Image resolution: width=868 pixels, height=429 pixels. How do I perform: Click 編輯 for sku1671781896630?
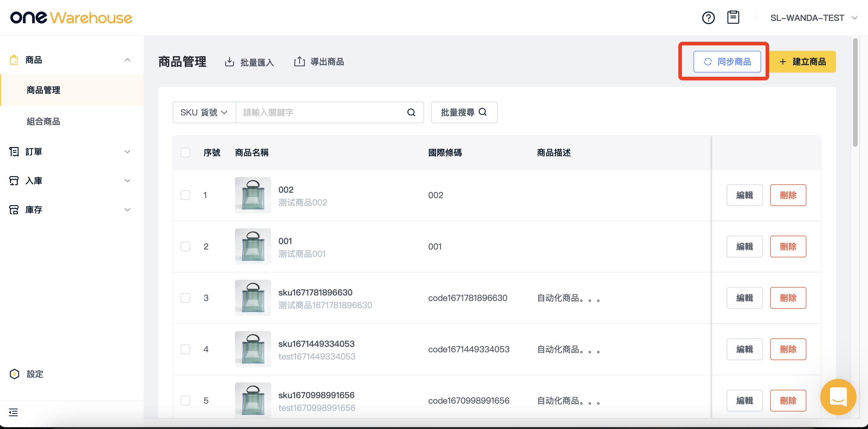coord(744,298)
